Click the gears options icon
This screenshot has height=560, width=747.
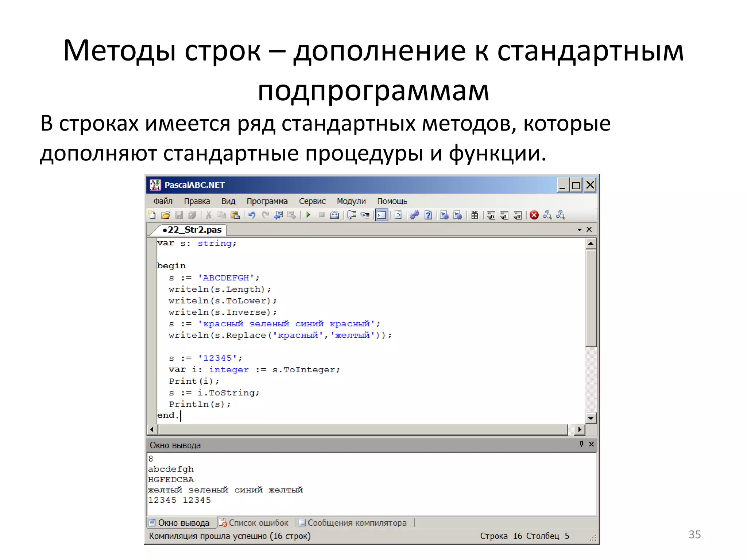[x=414, y=215]
